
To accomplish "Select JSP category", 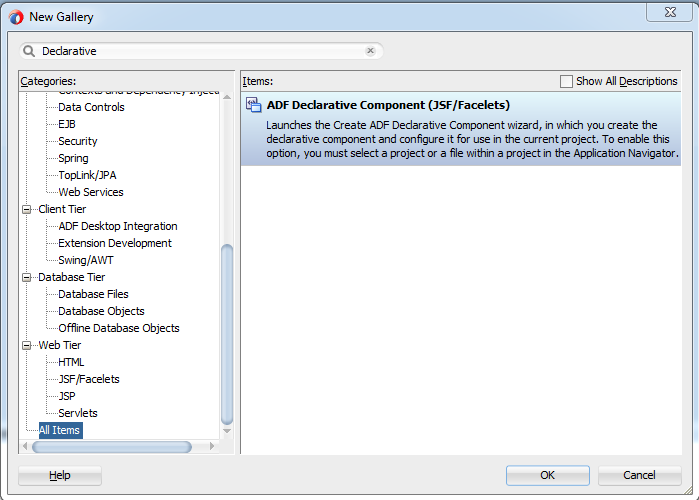I will point(67,396).
